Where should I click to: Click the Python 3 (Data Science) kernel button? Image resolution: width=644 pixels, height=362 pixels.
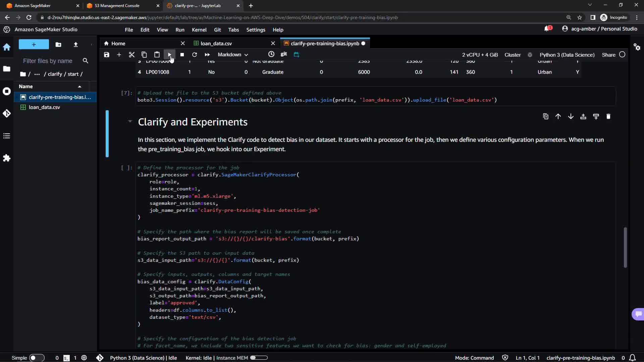click(x=567, y=55)
